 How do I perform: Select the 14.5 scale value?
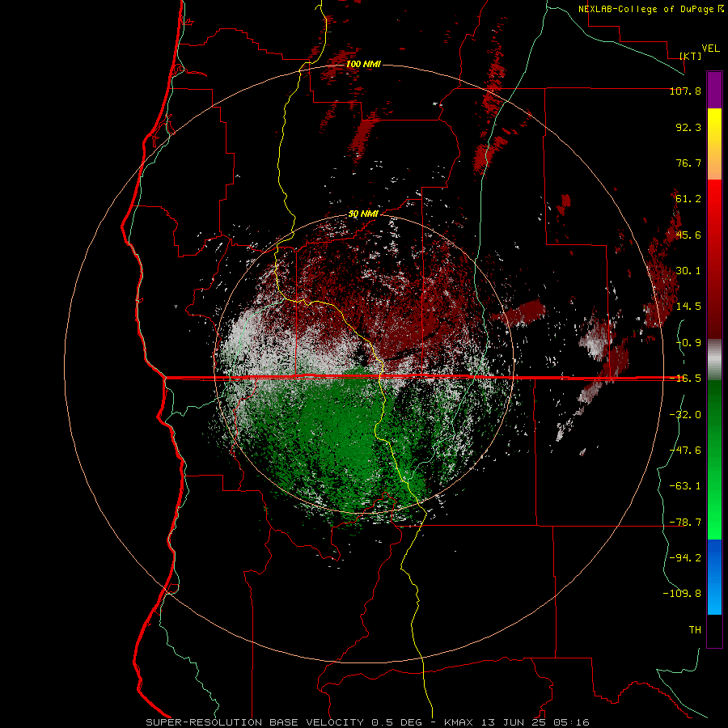coord(688,307)
